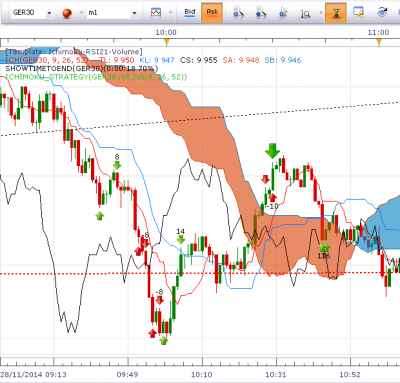The width and height of the screenshot is (400, 383).
Task: Click the eye view icon
Action: pos(382,13)
